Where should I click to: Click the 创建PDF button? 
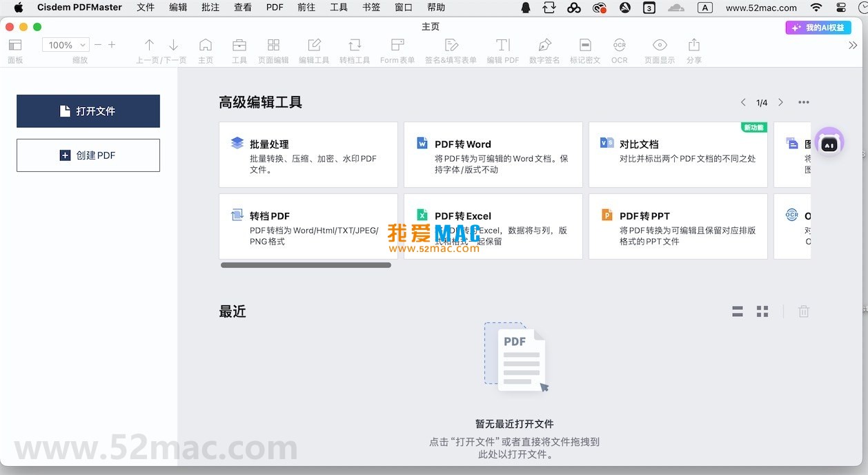[x=88, y=155]
